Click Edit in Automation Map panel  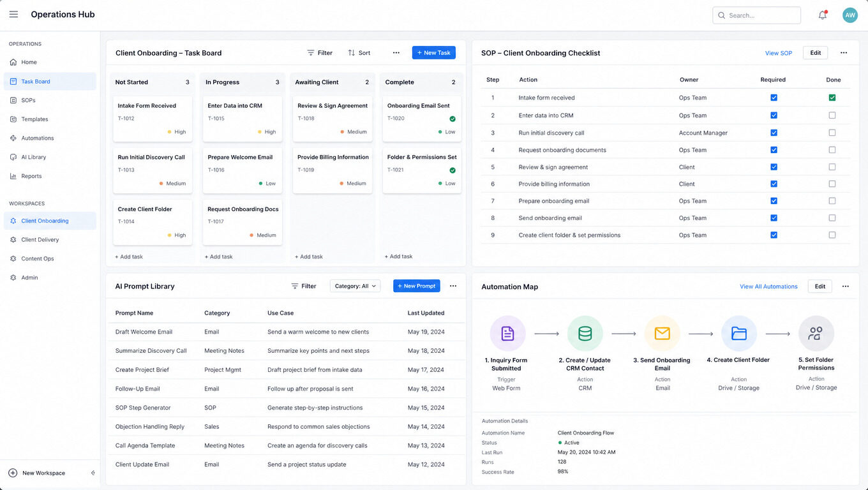[x=820, y=286]
